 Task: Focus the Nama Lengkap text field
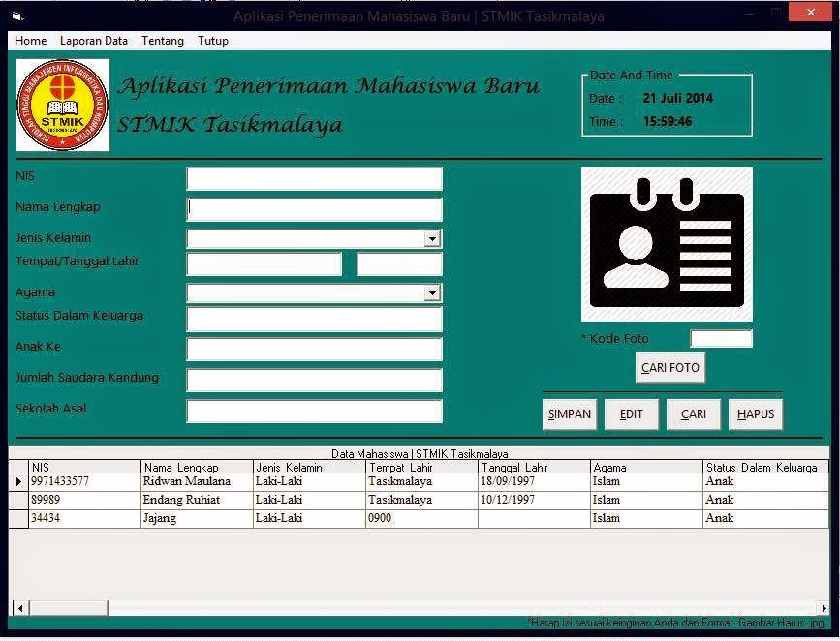[315, 209]
